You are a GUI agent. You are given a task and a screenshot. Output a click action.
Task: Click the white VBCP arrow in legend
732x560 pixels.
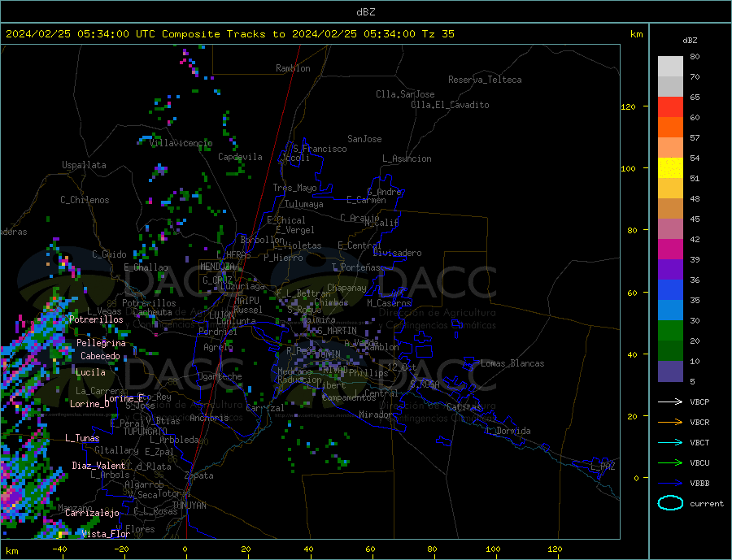click(x=670, y=402)
